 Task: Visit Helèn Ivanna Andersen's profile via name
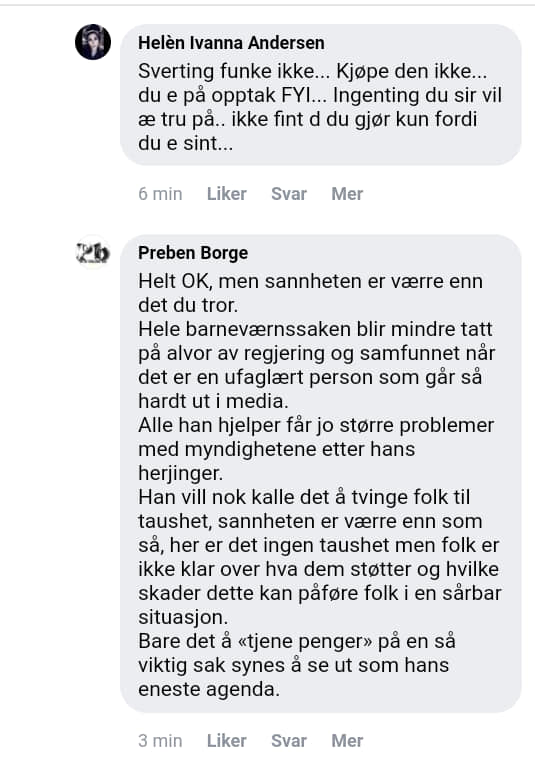click(231, 43)
